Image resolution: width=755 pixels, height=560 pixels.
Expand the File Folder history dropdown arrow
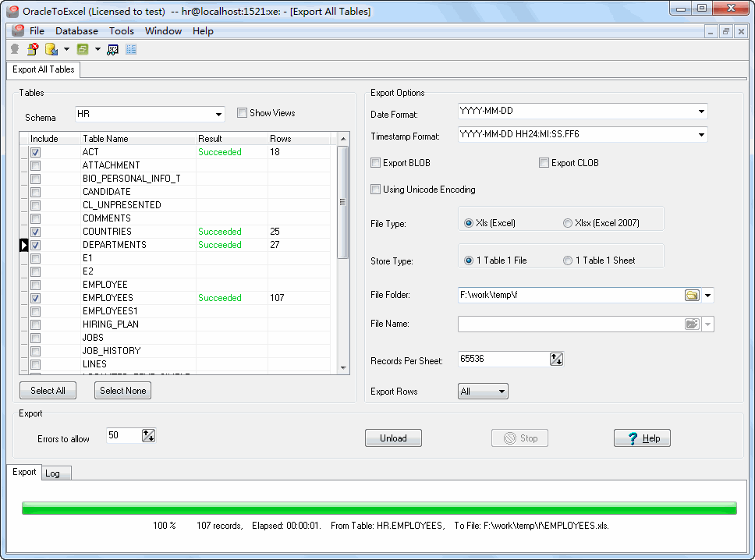coord(708,295)
